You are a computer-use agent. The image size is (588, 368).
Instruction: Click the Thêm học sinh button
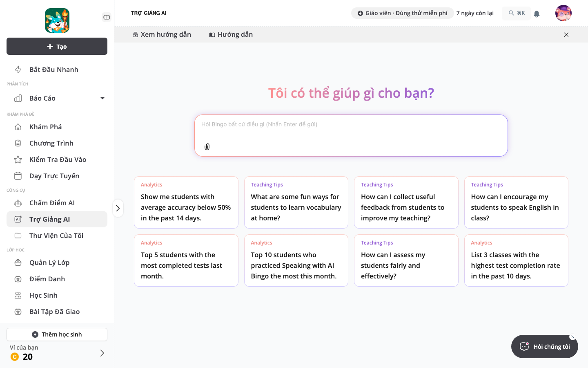tap(57, 334)
